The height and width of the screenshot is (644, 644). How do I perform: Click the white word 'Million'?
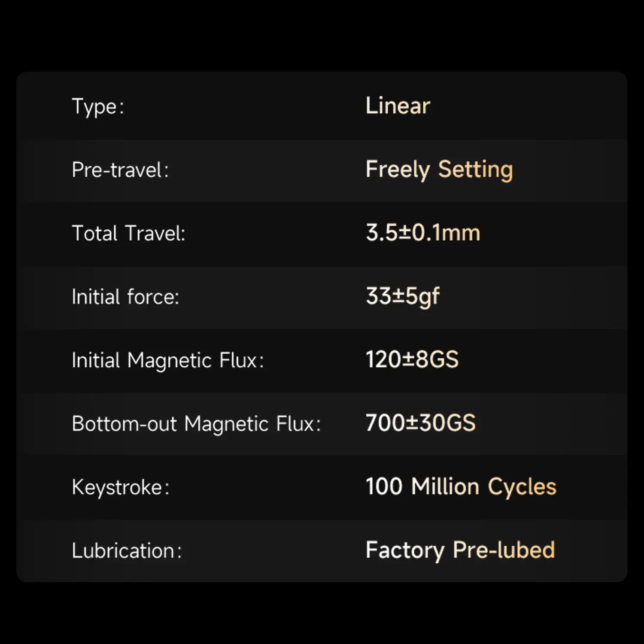(x=445, y=486)
